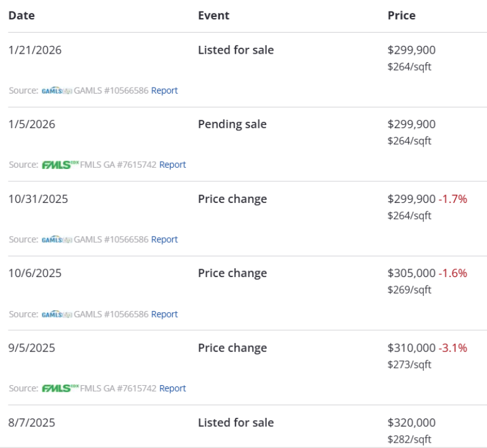
Task: Select the -3.1% price drop indicator
Action: pos(453,348)
